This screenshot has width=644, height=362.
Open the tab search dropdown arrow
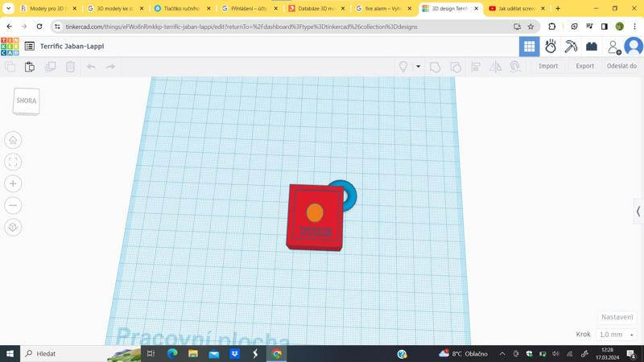point(8,9)
